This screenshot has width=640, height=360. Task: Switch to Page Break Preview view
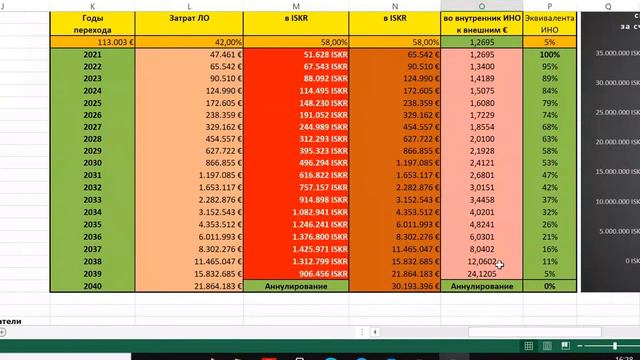coord(566,346)
